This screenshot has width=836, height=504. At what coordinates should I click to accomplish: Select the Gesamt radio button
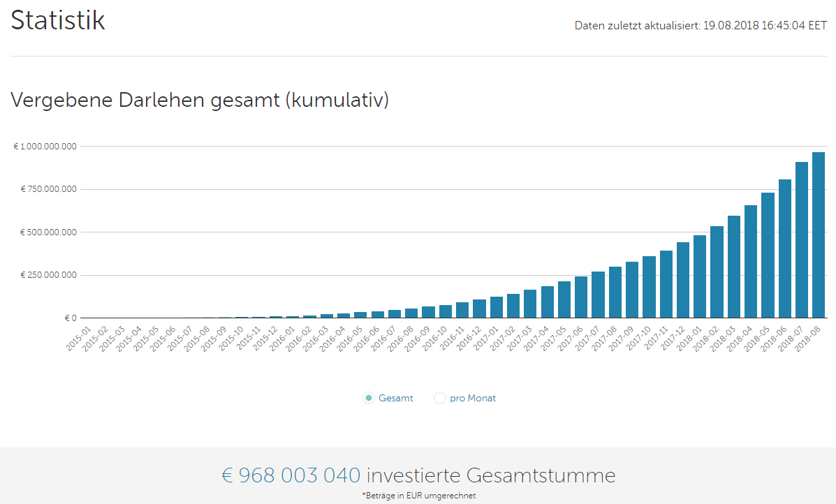[369, 399]
